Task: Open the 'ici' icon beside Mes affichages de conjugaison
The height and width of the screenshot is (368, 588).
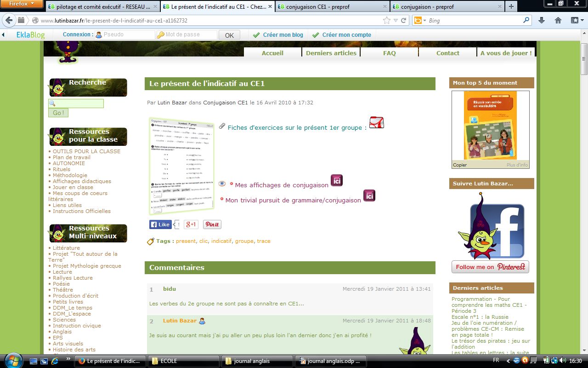Action: 337,180
